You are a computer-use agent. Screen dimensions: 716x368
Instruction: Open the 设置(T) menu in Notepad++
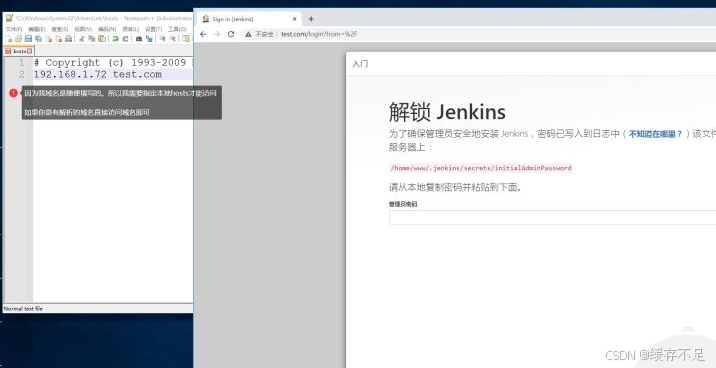pyautogui.click(x=153, y=29)
